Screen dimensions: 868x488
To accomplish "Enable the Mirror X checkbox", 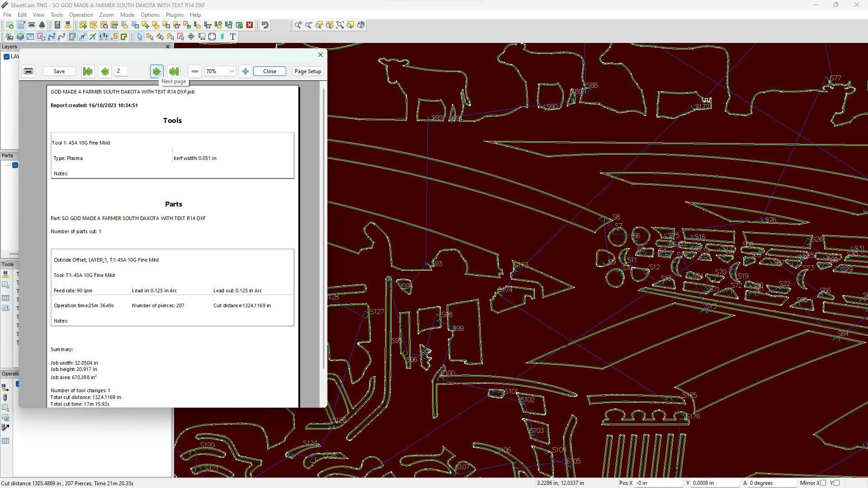I will pyautogui.click(x=823, y=483).
